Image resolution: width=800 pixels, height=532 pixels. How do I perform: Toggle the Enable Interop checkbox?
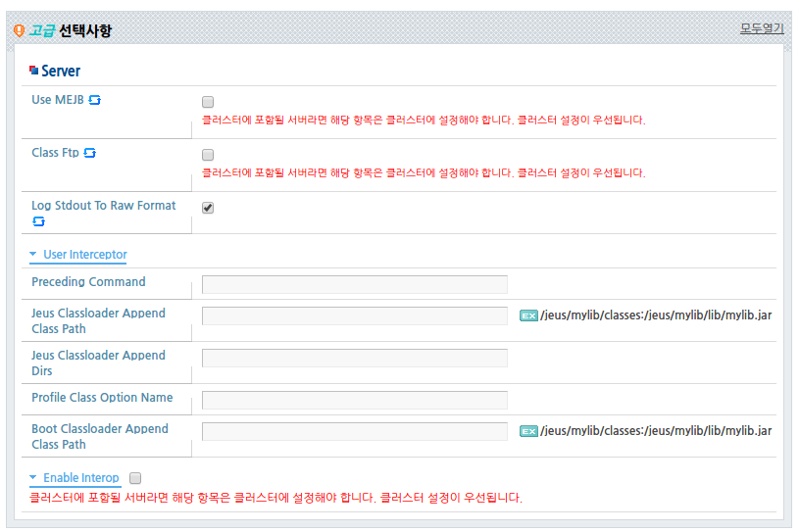coord(135,478)
